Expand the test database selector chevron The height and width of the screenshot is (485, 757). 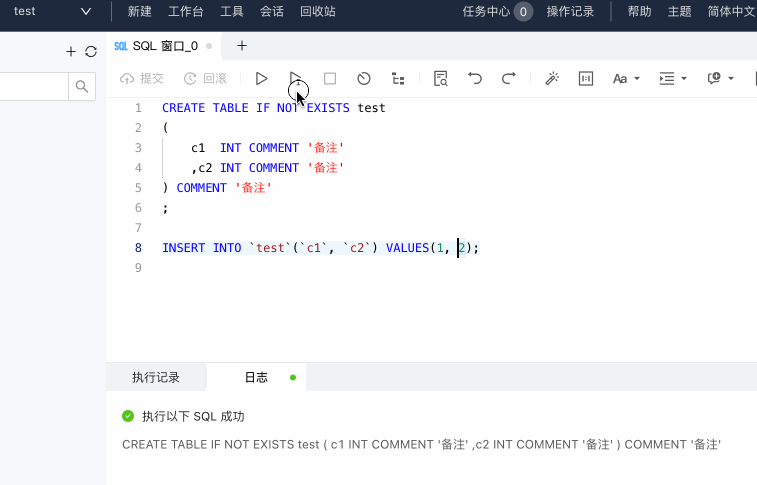point(85,11)
